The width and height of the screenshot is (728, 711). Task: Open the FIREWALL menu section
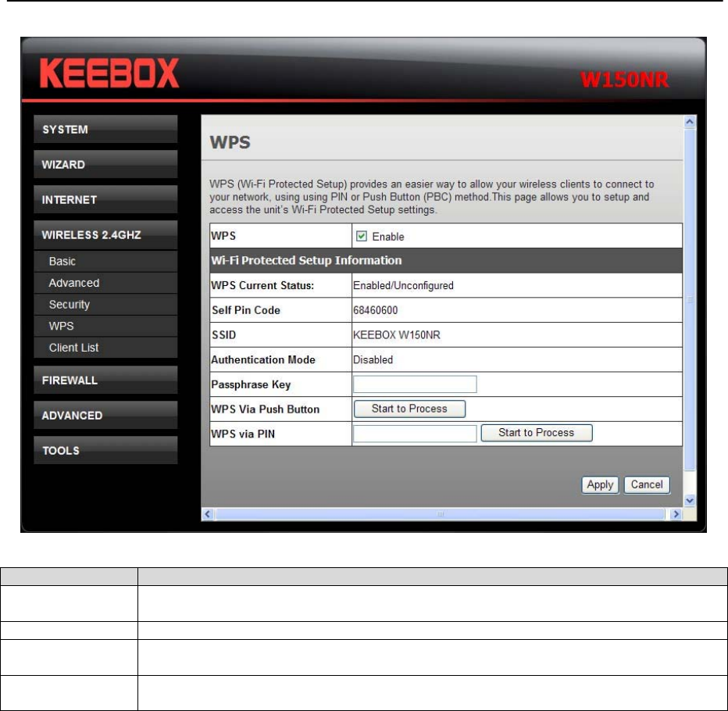pos(105,381)
